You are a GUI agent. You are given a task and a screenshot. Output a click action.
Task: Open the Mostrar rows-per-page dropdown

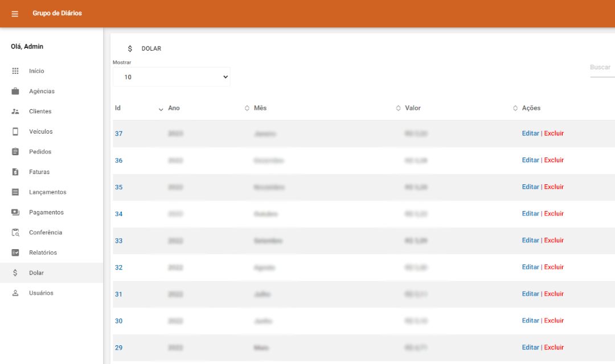[x=171, y=77]
